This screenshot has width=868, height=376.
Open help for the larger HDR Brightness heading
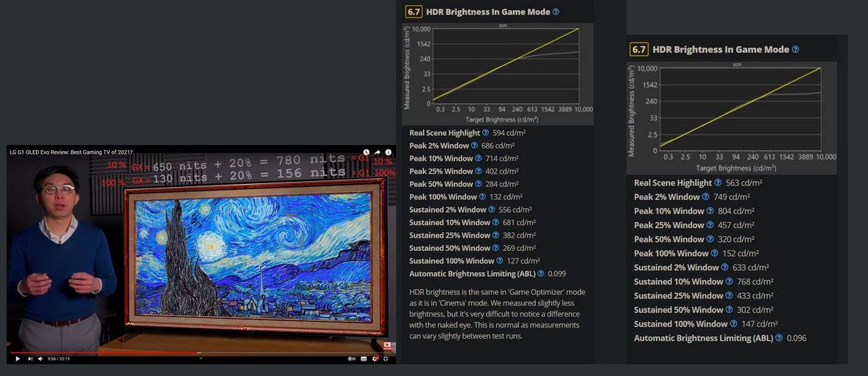[795, 49]
